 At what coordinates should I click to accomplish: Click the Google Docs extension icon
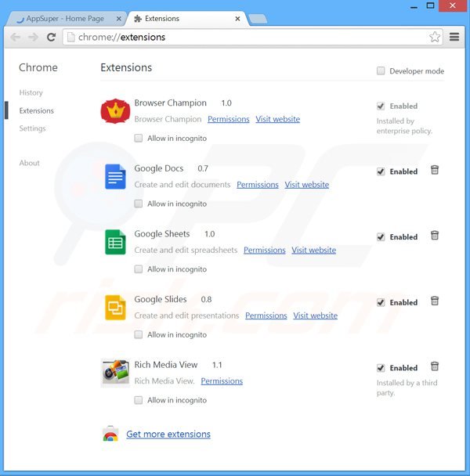click(x=115, y=176)
